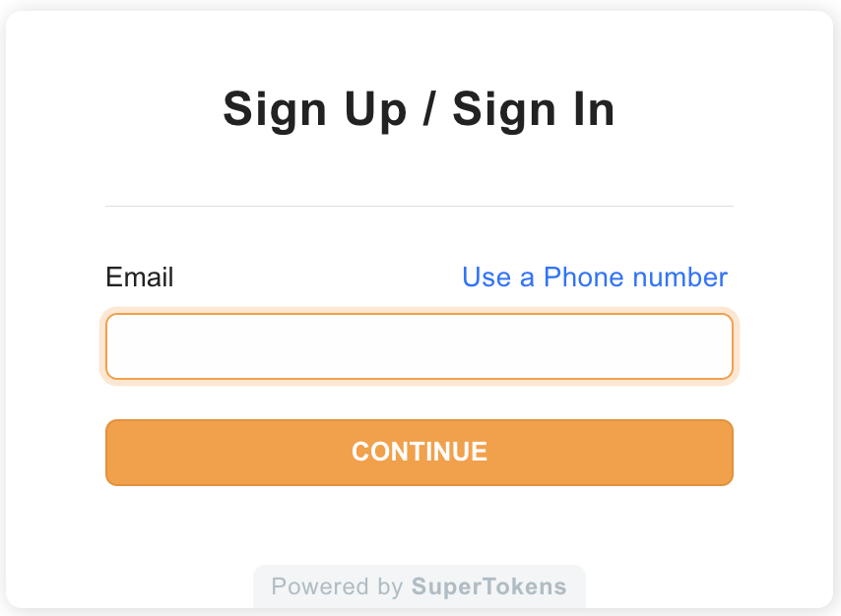The height and width of the screenshot is (616, 841).
Task: Click "Powered by" text in footer
Action: point(337,587)
